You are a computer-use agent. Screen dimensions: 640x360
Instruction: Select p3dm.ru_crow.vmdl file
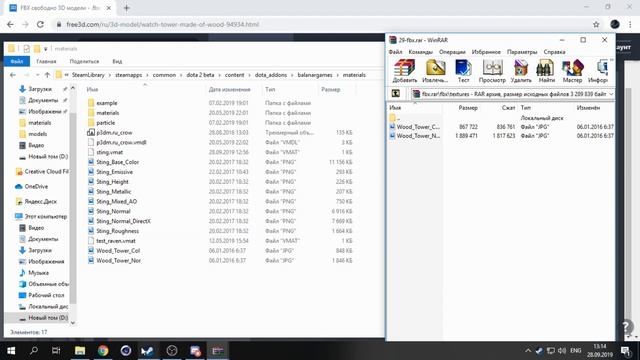(x=121, y=142)
